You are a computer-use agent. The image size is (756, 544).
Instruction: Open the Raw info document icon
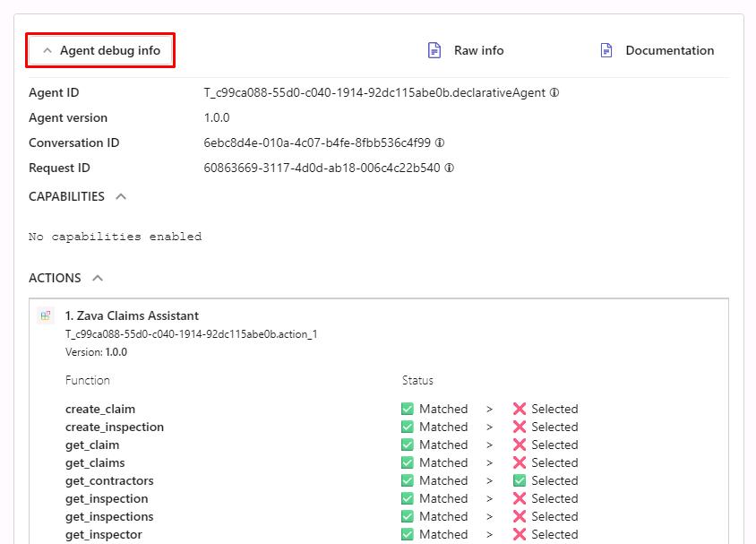[x=434, y=50]
